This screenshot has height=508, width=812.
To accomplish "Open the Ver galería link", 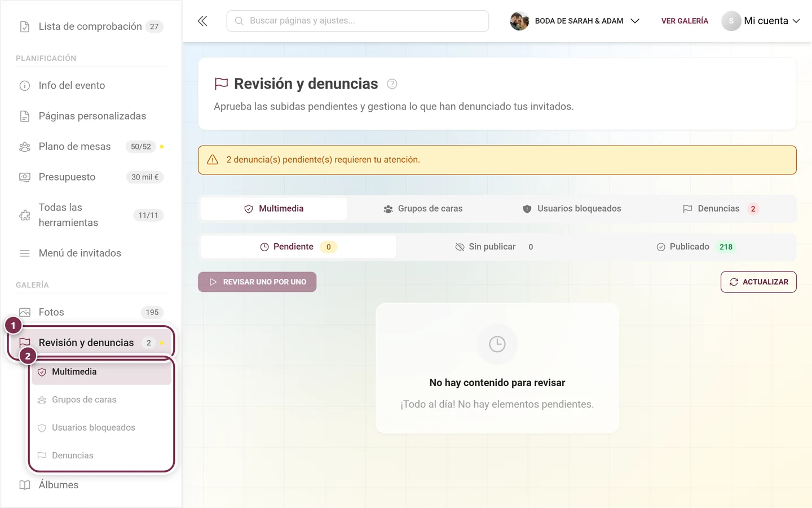I will (685, 21).
